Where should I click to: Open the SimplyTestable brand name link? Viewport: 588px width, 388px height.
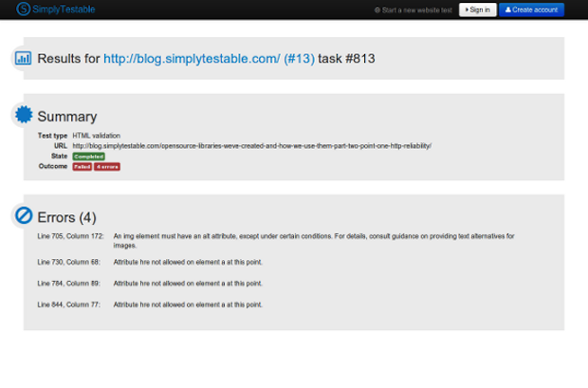tap(64, 9)
